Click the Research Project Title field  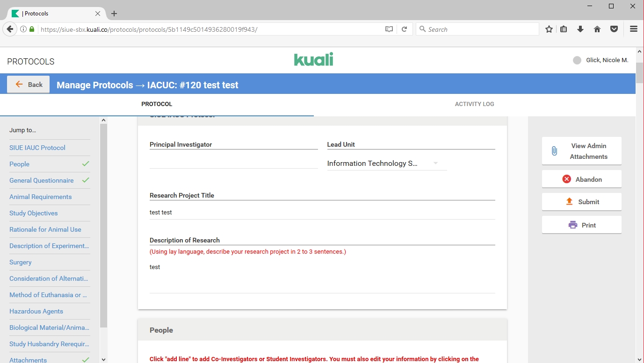[322, 212]
